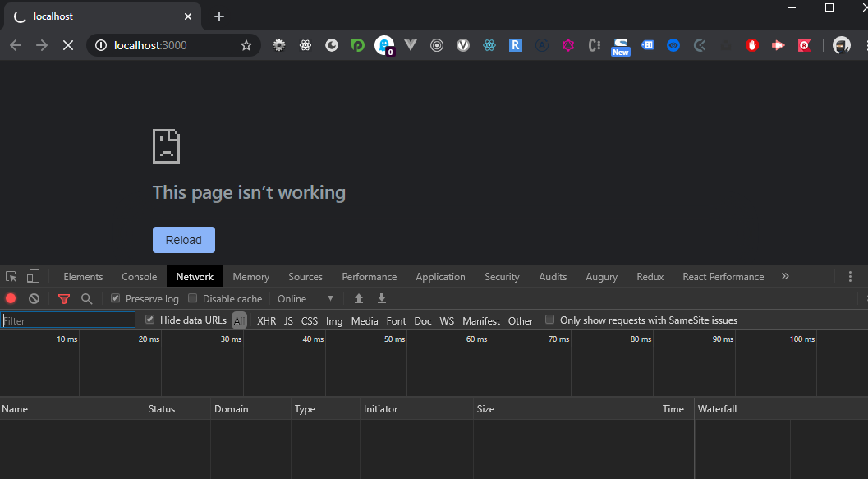Viewport: 868px width, 479px height.
Task: Import HAR file using the upload icon
Action: 359,298
